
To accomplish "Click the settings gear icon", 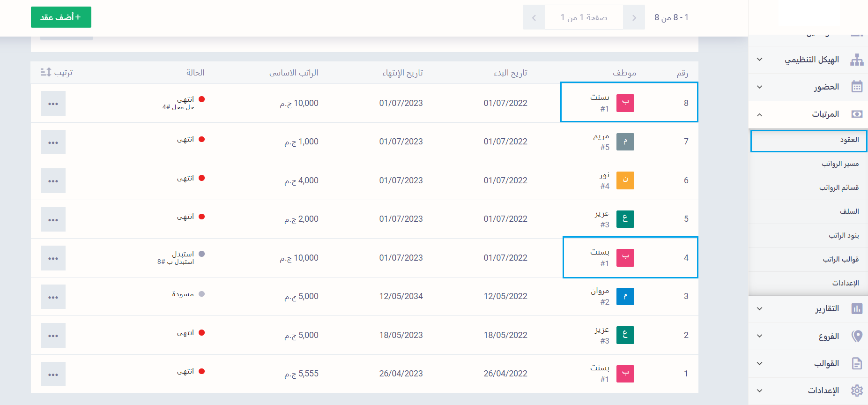I will click(x=856, y=390).
